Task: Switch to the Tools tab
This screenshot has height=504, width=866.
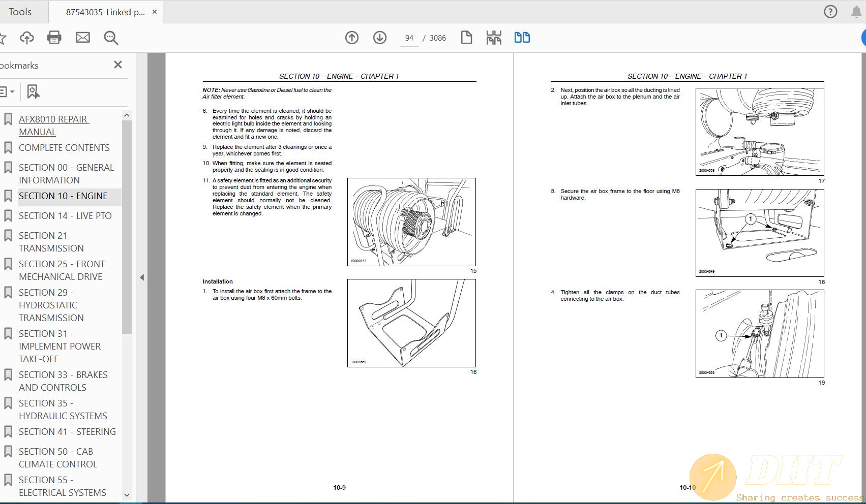Action: point(20,12)
